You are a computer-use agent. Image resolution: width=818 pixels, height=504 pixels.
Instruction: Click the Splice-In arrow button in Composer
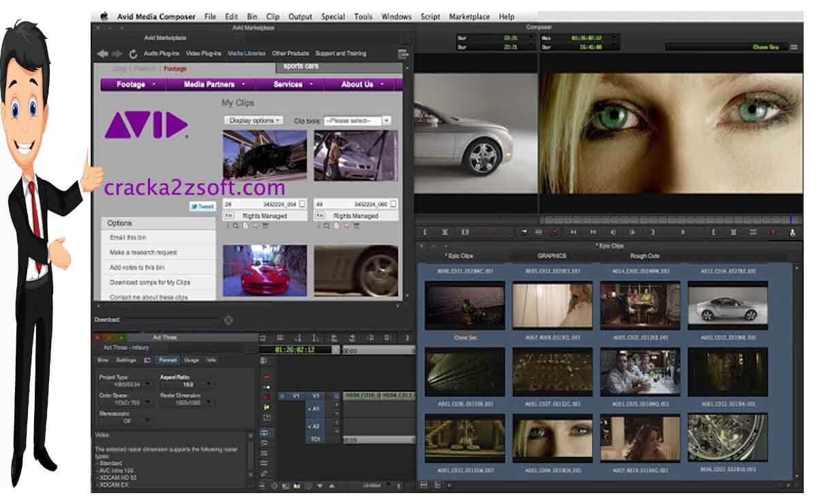pyautogui.click(x=524, y=232)
